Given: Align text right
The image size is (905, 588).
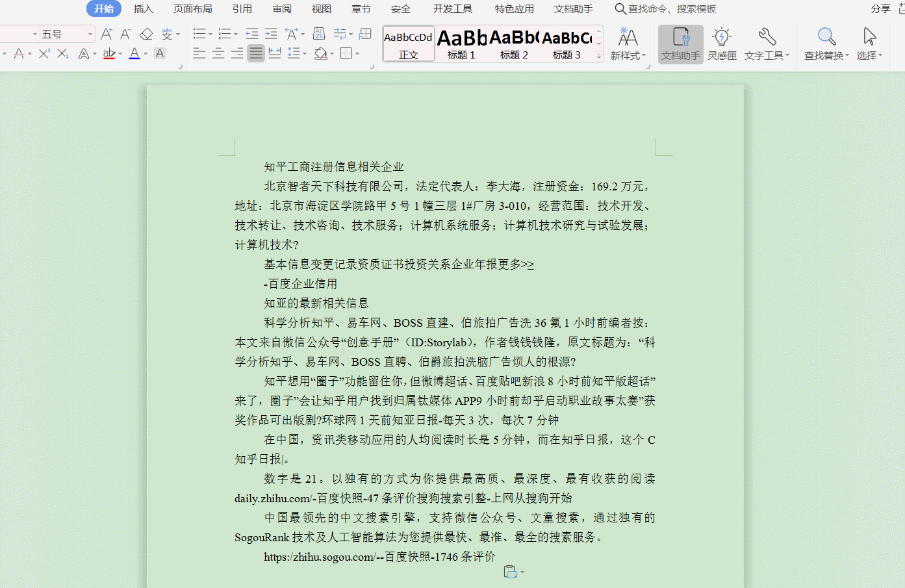Looking at the screenshot, I should (237, 53).
